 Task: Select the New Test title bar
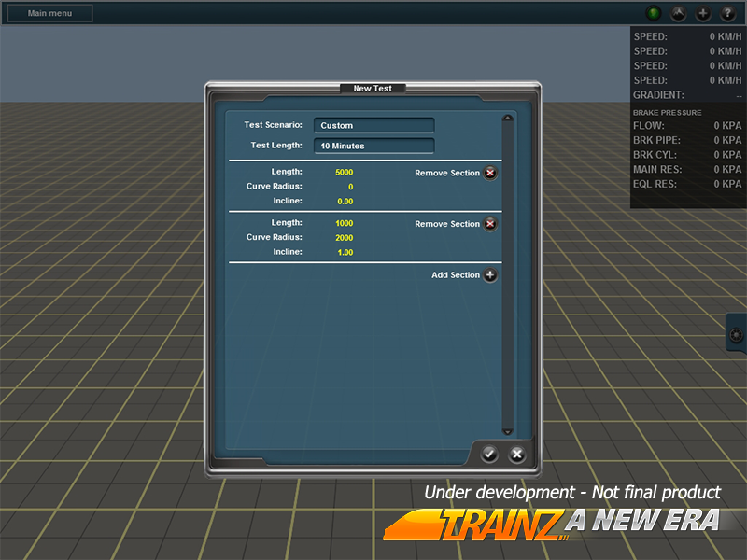[373, 89]
